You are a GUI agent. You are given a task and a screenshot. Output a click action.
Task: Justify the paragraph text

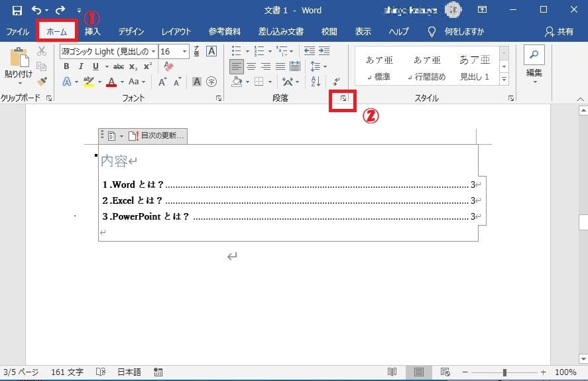[x=280, y=66]
